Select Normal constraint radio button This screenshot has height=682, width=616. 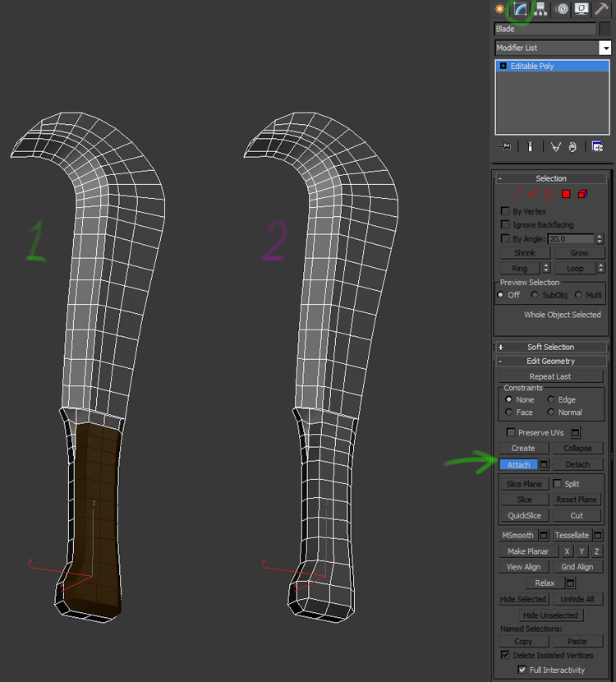(551, 412)
